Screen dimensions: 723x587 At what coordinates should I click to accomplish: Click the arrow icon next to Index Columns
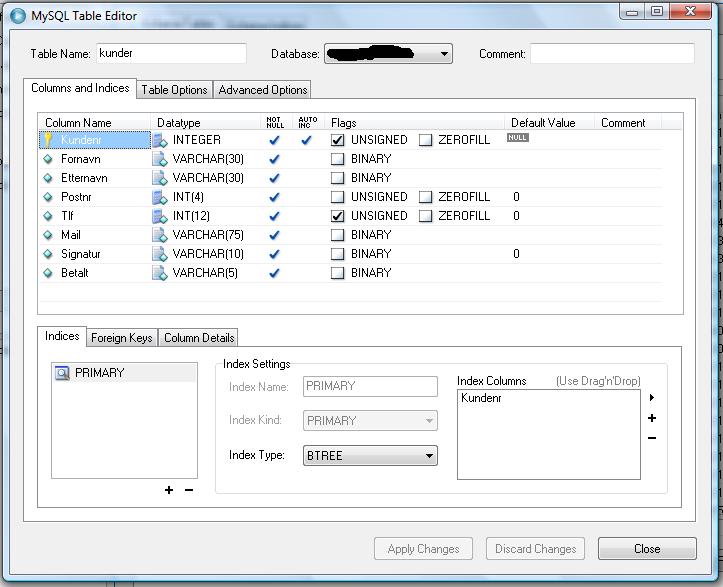pos(652,397)
